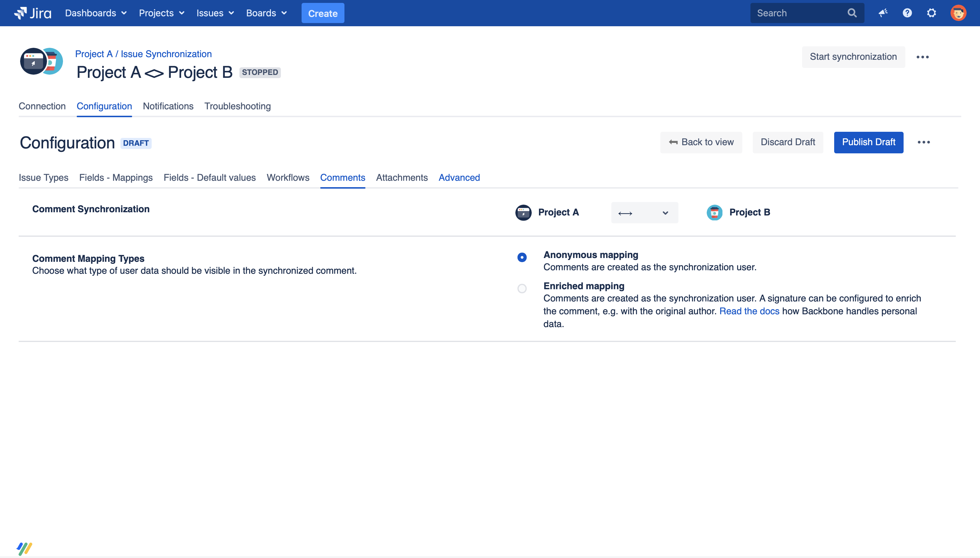Image resolution: width=980 pixels, height=558 pixels.
Task: Expand the comment sync direction dropdown
Action: point(645,213)
